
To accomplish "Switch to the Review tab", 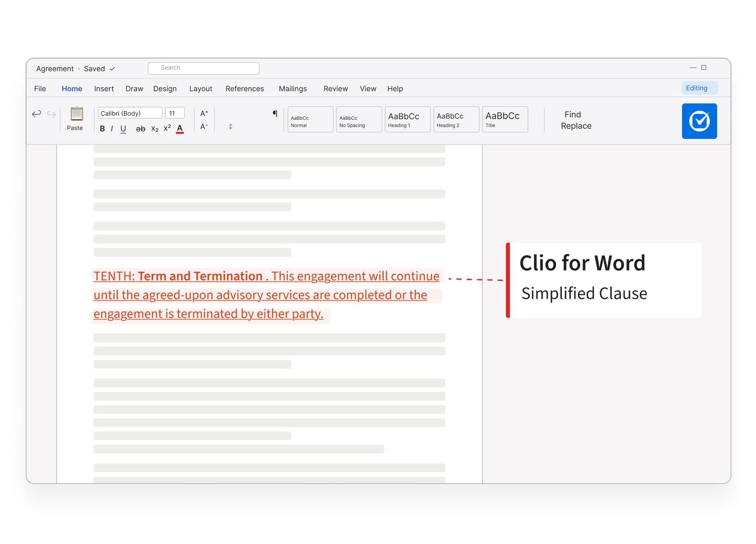I will (336, 89).
